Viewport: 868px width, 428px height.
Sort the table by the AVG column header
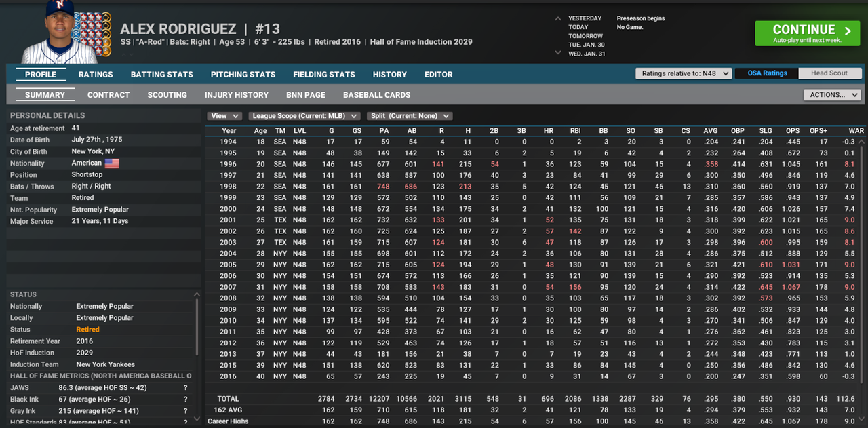pos(711,131)
